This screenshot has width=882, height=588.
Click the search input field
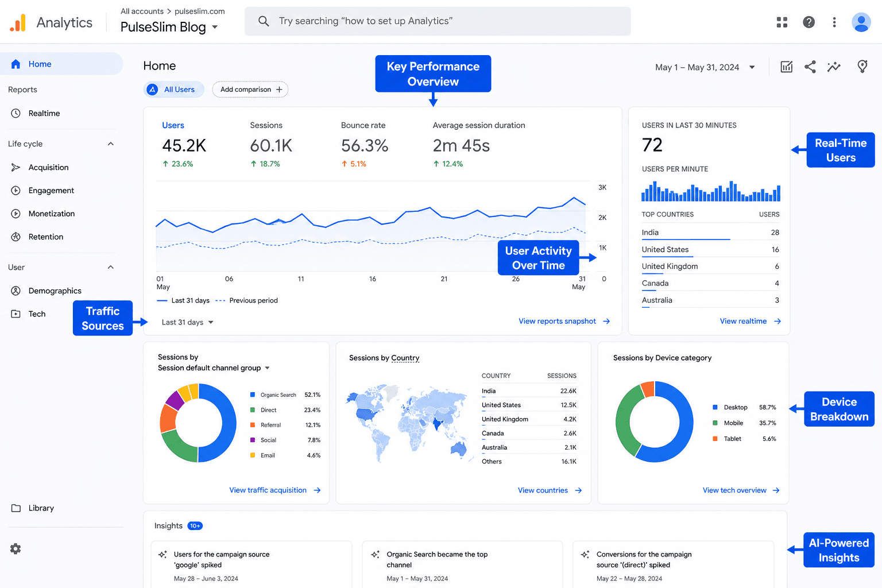click(x=438, y=21)
